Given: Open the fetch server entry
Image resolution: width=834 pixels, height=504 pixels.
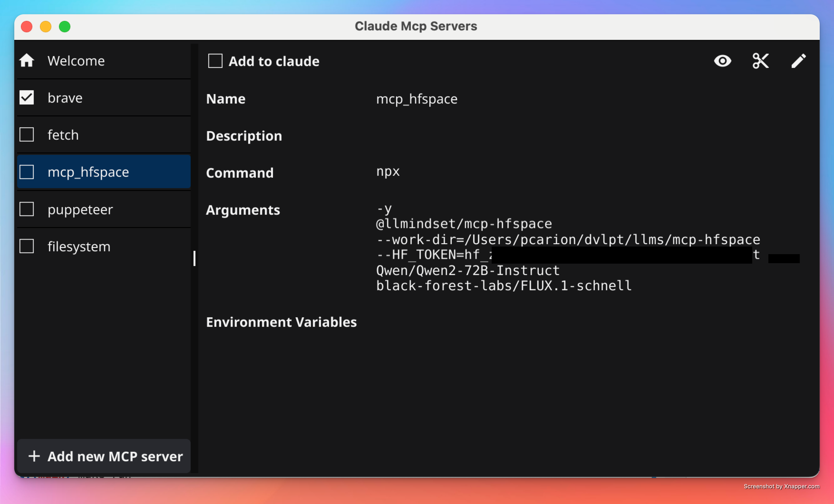Looking at the screenshot, I should (x=63, y=134).
